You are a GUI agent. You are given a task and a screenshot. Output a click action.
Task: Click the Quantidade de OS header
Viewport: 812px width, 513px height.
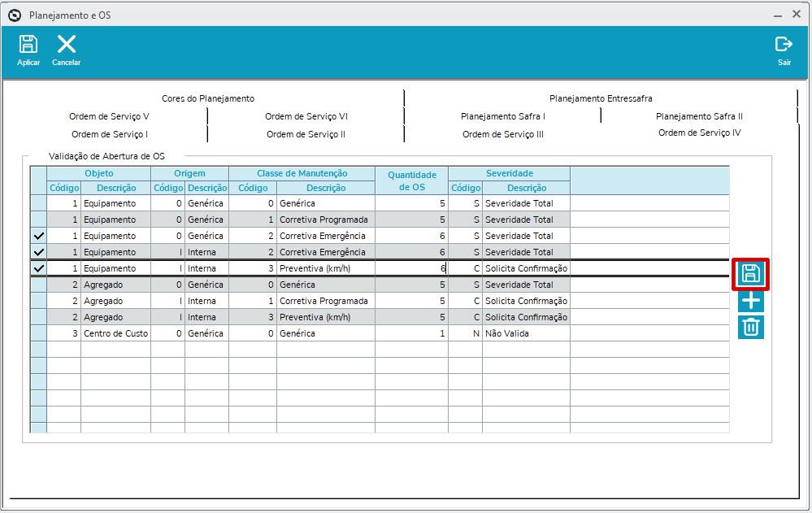(412, 180)
